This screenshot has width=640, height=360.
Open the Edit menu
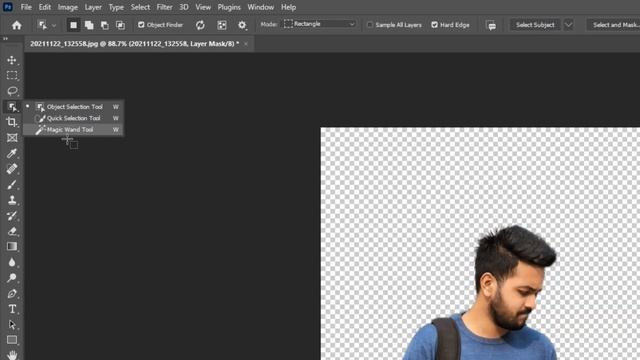(x=45, y=7)
